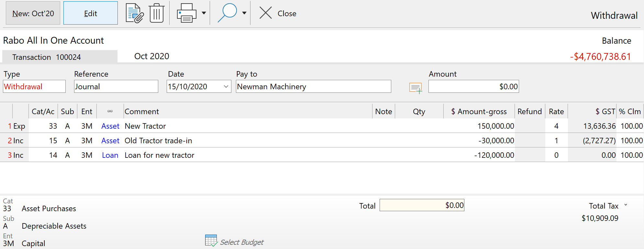This screenshot has height=249, width=644.
Task: Select Loan for new tractor comment
Action: point(248,155)
